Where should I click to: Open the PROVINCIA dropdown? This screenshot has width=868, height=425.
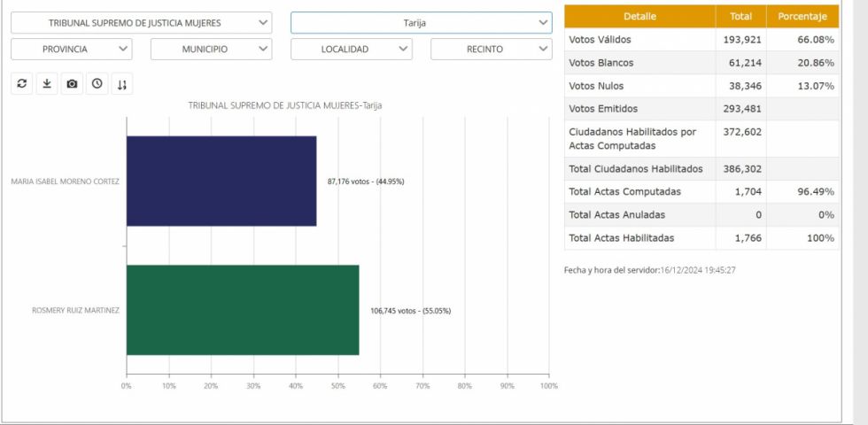[x=72, y=49]
